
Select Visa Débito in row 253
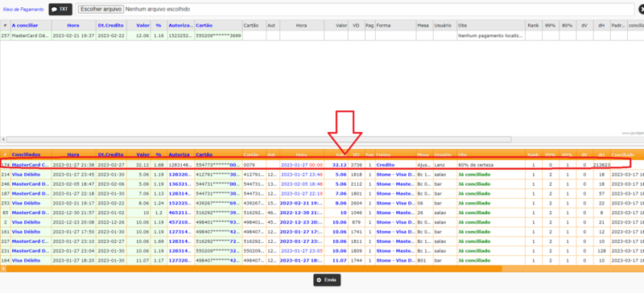click(x=31, y=203)
